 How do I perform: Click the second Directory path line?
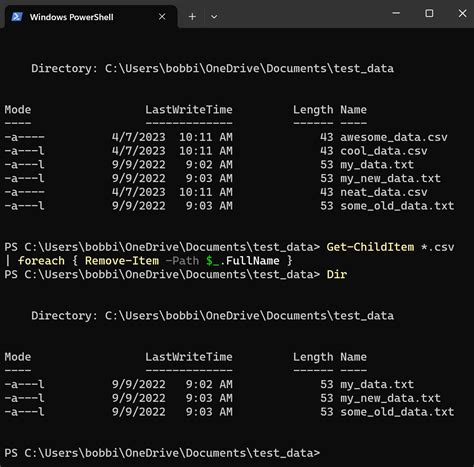tap(212, 316)
